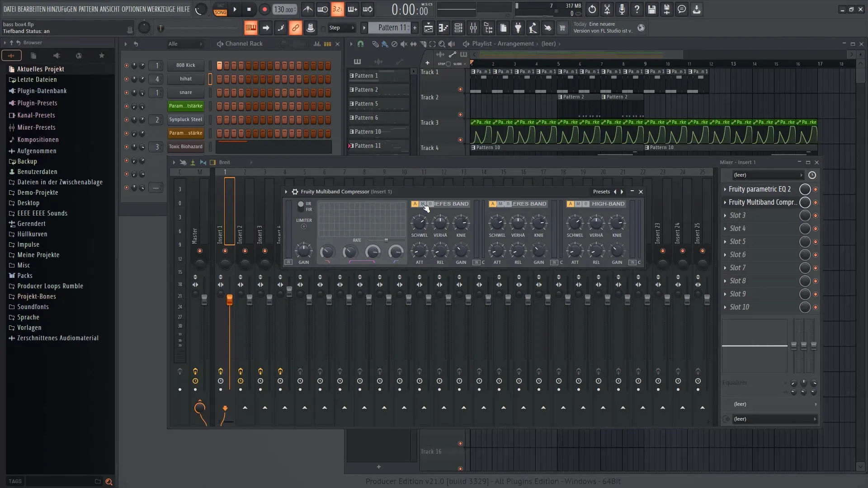
Task: Expand the Fruity parametric EQ 2 slot arrow
Action: coord(725,189)
